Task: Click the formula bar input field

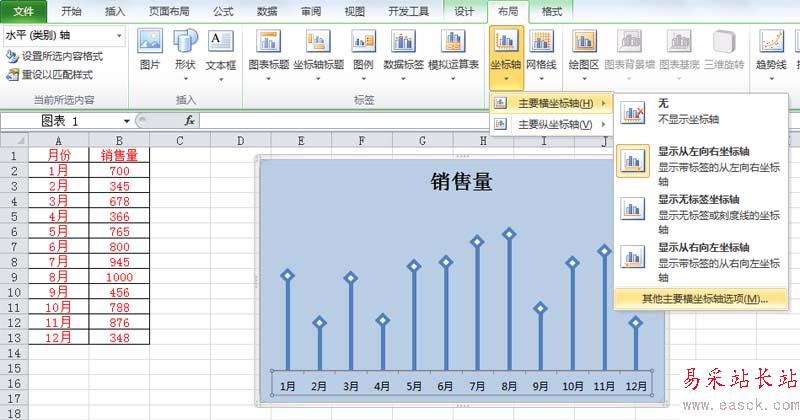Action: (344, 121)
